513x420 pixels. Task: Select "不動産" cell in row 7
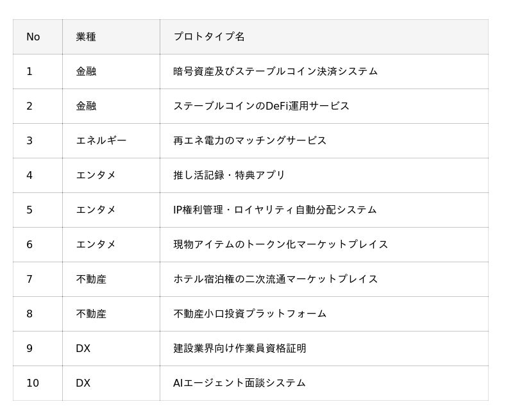click(91, 280)
